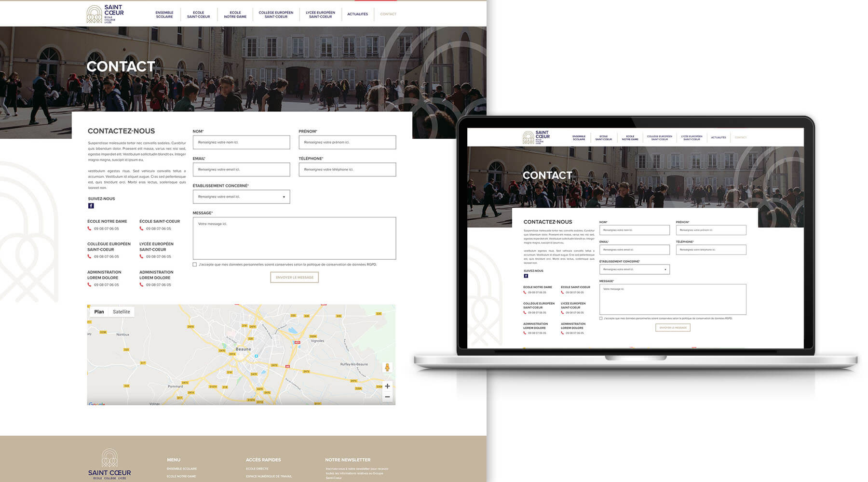Zoom in on the map with the plus icon

point(387,386)
